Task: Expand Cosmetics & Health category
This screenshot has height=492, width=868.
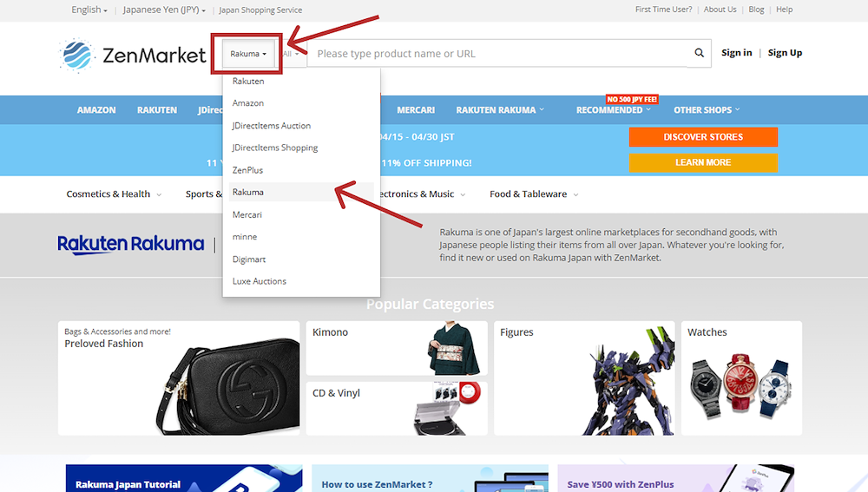Action: [114, 194]
